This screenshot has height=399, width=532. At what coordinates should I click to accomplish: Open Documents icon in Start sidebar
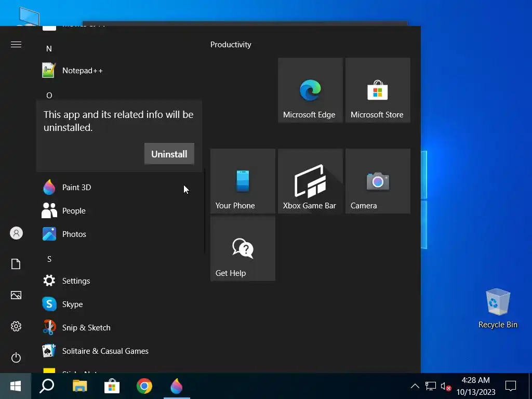[16, 264]
